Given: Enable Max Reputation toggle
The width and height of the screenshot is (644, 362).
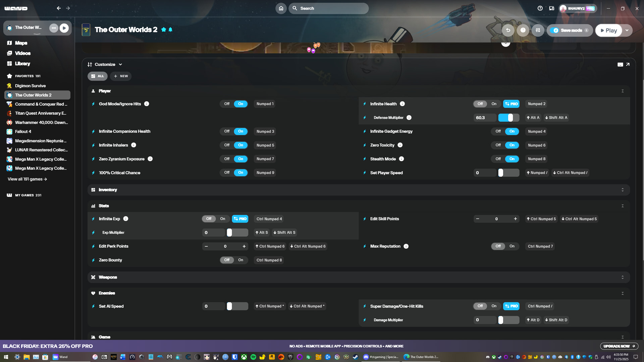Looking at the screenshot, I should point(512,246).
